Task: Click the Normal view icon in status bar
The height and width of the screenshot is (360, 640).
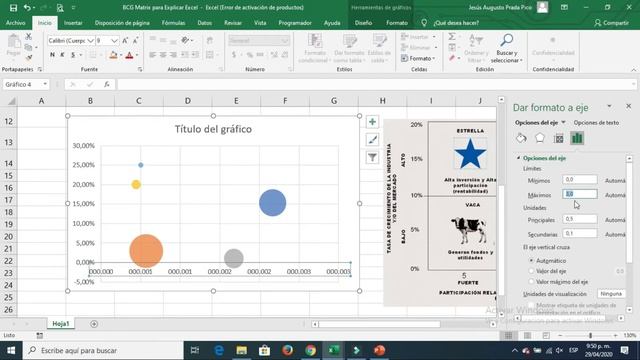Action: click(508, 336)
